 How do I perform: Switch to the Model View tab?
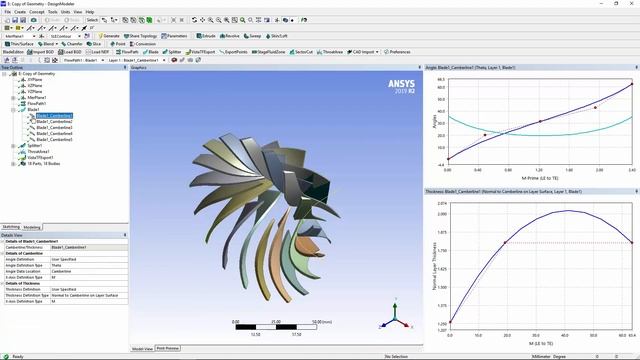[x=142, y=349]
